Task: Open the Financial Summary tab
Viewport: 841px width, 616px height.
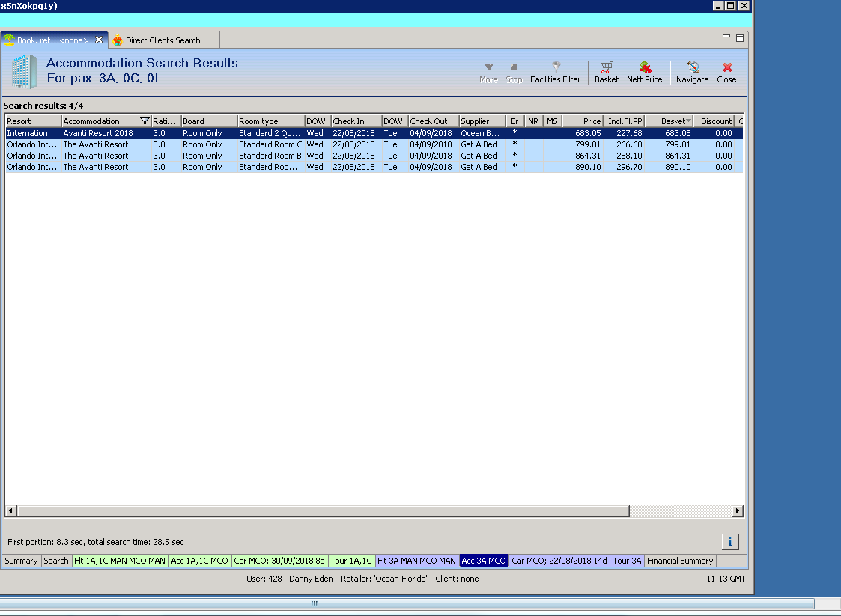Action: pyautogui.click(x=679, y=561)
